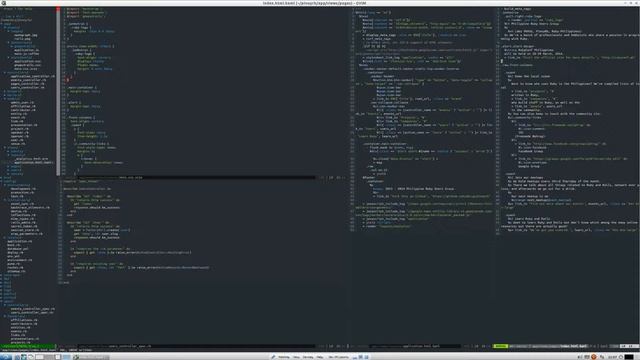Viewport: 640px width, 360px height.
Task: Open production.rb under environments
Action: click(22, 193)
